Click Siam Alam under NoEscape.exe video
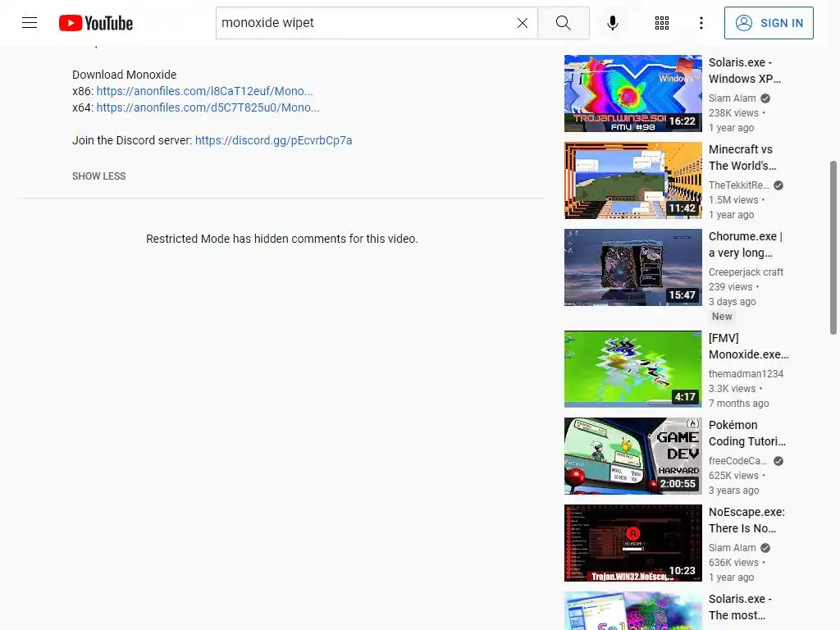 click(732, 548)
